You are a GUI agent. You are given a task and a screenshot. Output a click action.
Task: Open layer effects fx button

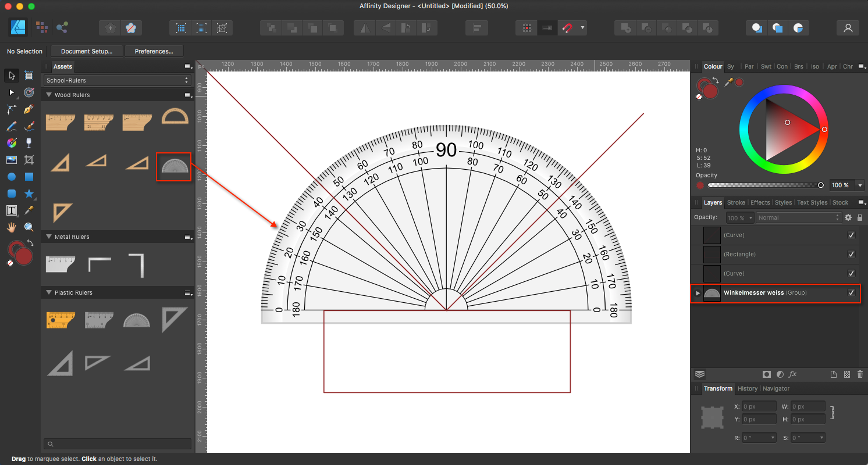pyautogui.click(x=792, y=374)
